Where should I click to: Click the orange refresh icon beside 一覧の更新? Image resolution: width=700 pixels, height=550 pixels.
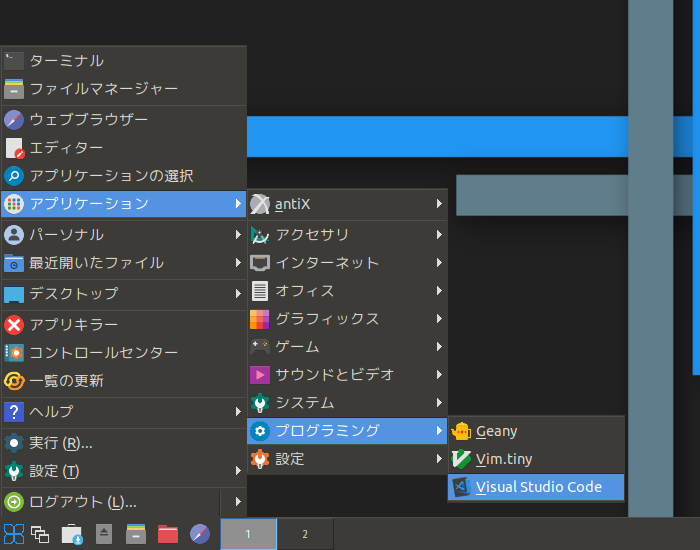click(x=14, y=381)
